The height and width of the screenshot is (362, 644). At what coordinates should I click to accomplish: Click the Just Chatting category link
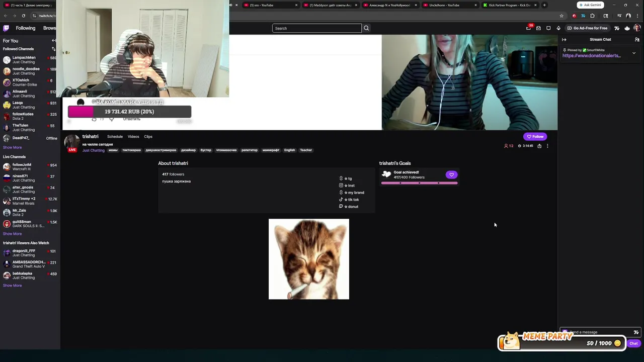point(94,150)
